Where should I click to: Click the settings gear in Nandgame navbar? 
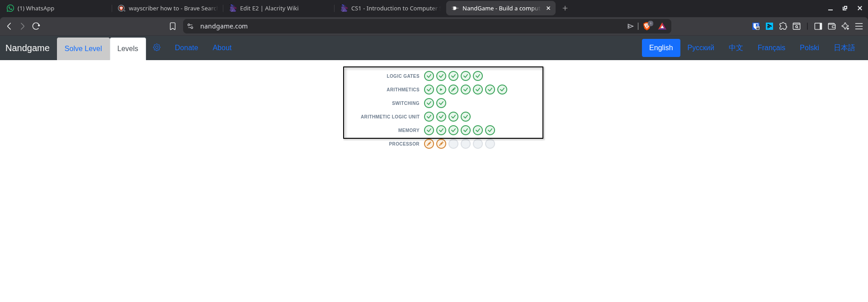tap(157, 47)
